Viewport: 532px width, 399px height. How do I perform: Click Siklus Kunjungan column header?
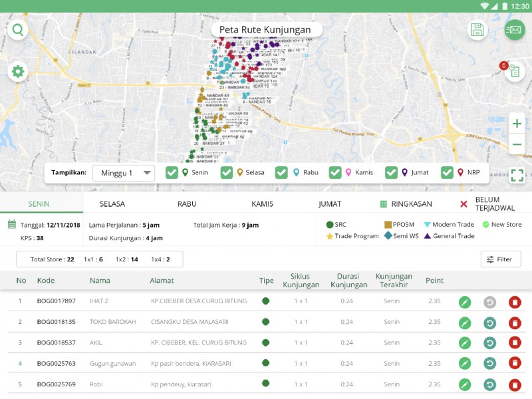301,281
